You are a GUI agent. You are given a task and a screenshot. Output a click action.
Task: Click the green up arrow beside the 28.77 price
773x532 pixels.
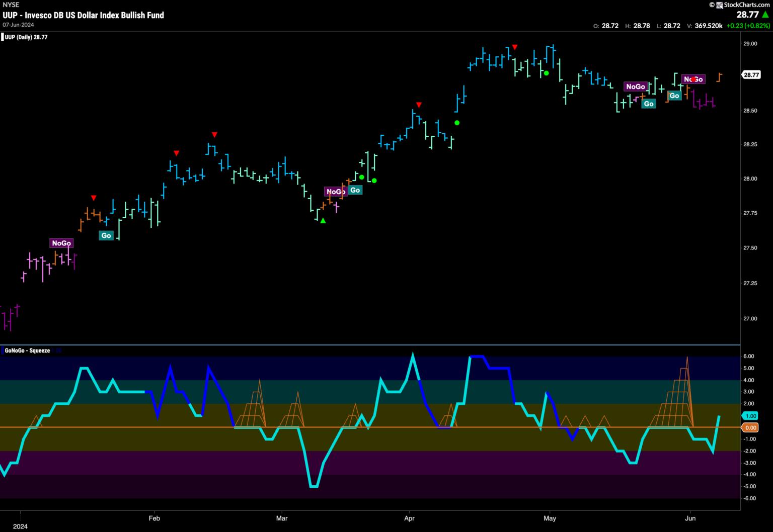pos(765,15)
